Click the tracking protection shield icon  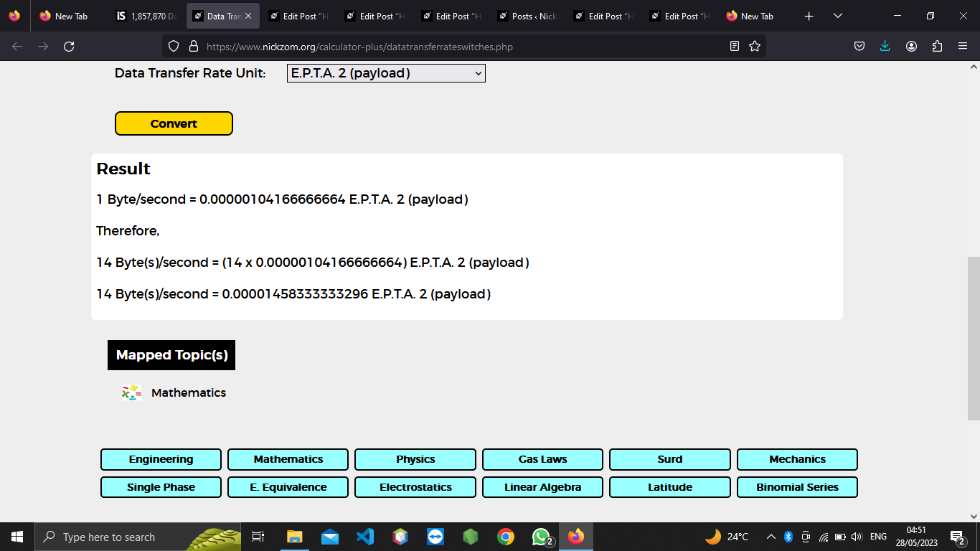173,47
